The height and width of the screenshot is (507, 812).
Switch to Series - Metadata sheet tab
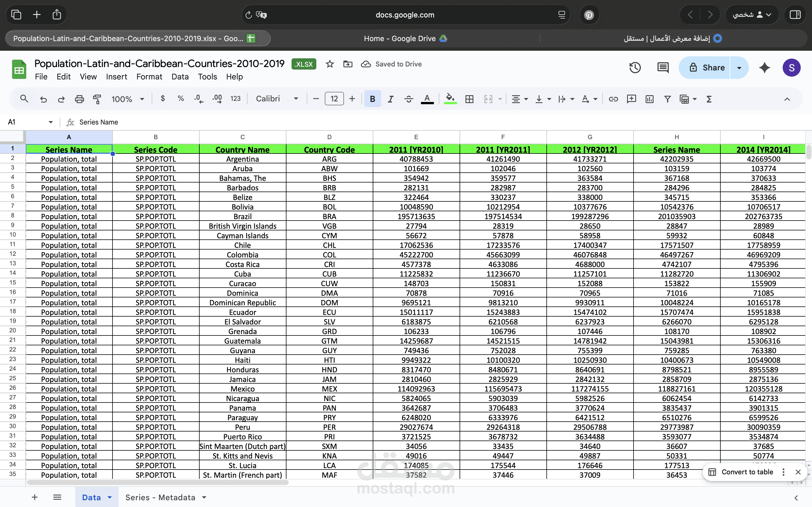[160, 497]
